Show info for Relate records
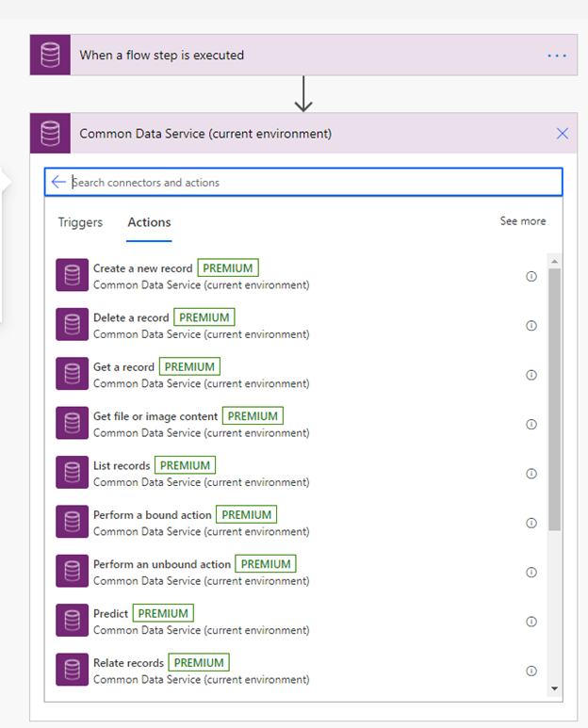588x728 pixels. (531, 671)
